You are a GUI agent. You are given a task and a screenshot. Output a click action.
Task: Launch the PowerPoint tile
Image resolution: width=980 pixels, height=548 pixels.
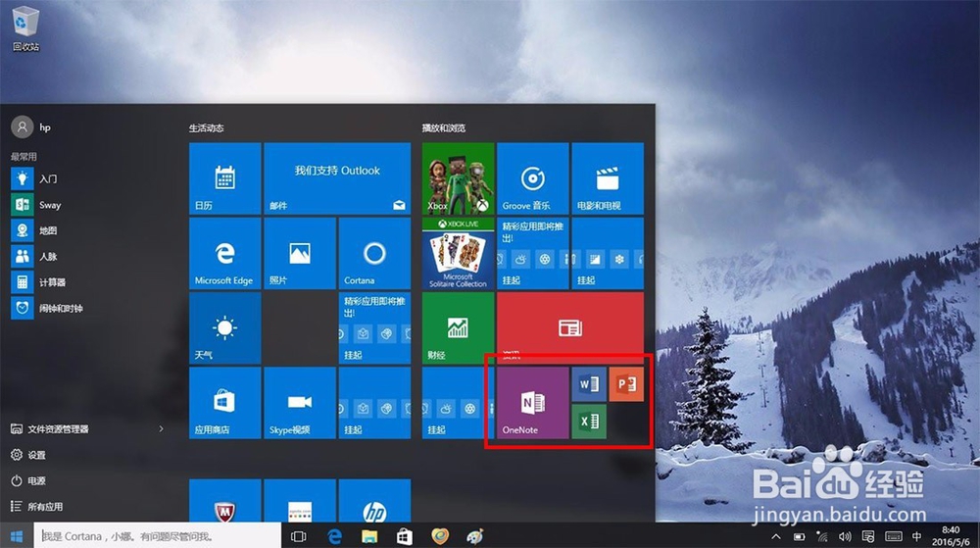(626, 384)
